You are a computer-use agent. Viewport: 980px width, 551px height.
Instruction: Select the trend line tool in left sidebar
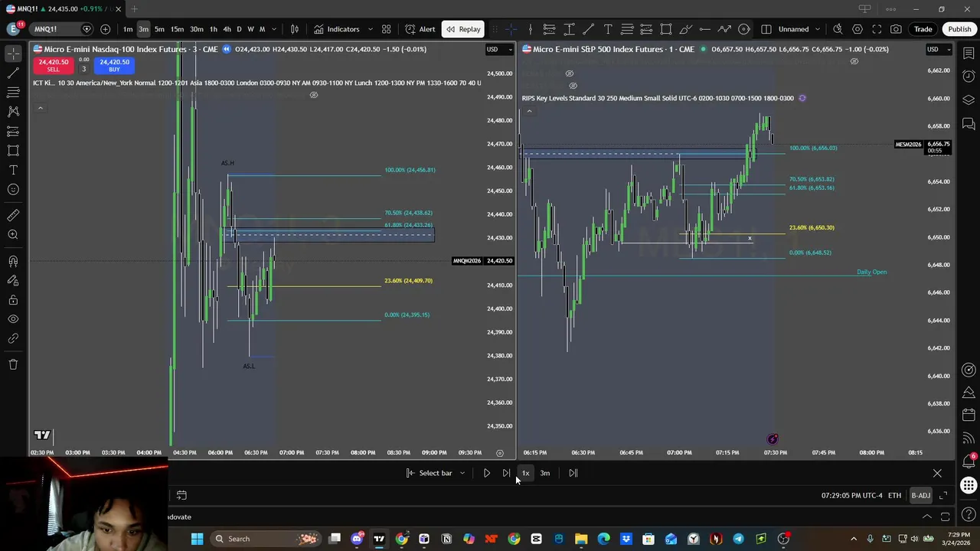[x=13, y=73]
